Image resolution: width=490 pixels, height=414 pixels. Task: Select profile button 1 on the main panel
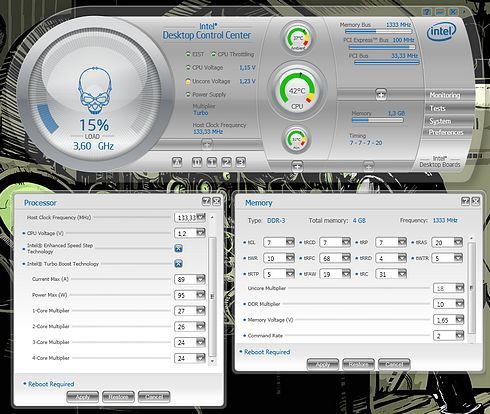coord(211,162)
